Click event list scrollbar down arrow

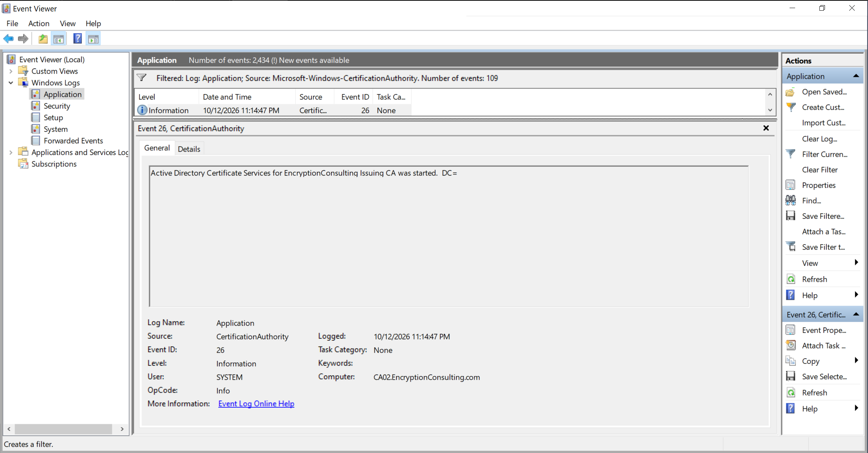point(770,110)
